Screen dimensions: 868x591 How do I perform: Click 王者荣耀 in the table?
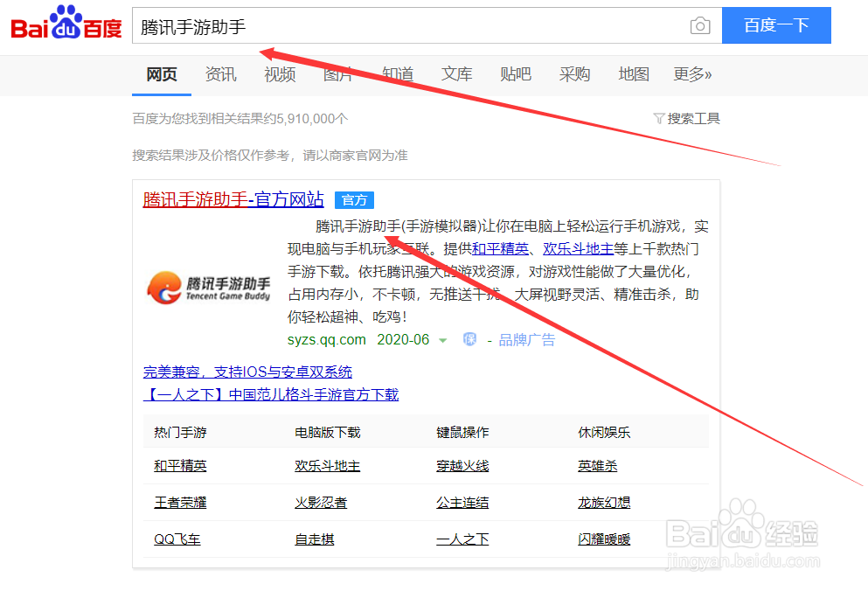(180, 503)
